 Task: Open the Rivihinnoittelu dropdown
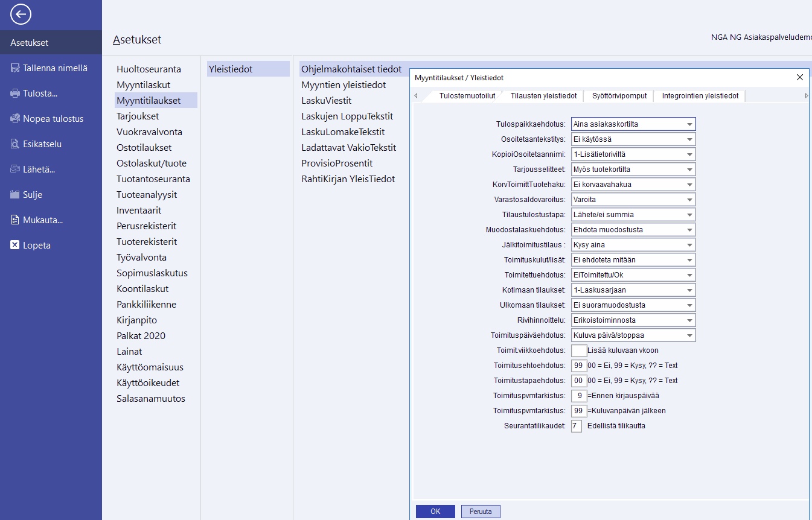point(633,320)
